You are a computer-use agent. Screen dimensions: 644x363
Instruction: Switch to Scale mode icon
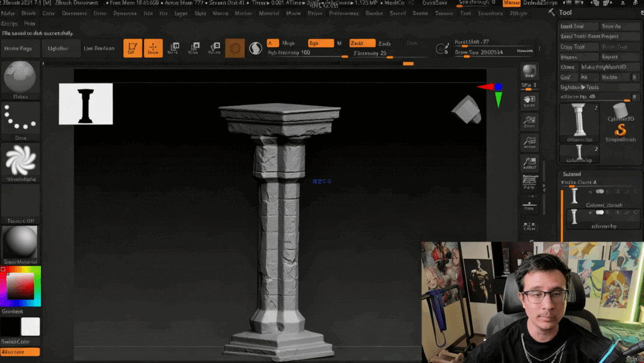pyautogui.click(x=194, y=47)
